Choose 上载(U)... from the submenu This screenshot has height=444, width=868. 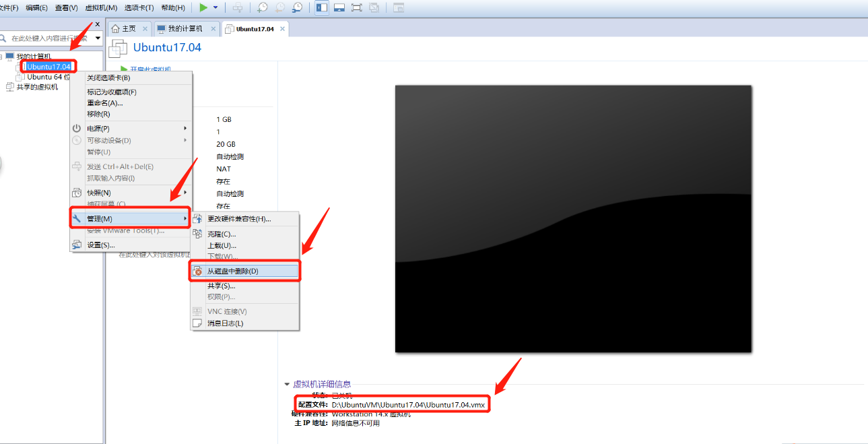[245, 245]
